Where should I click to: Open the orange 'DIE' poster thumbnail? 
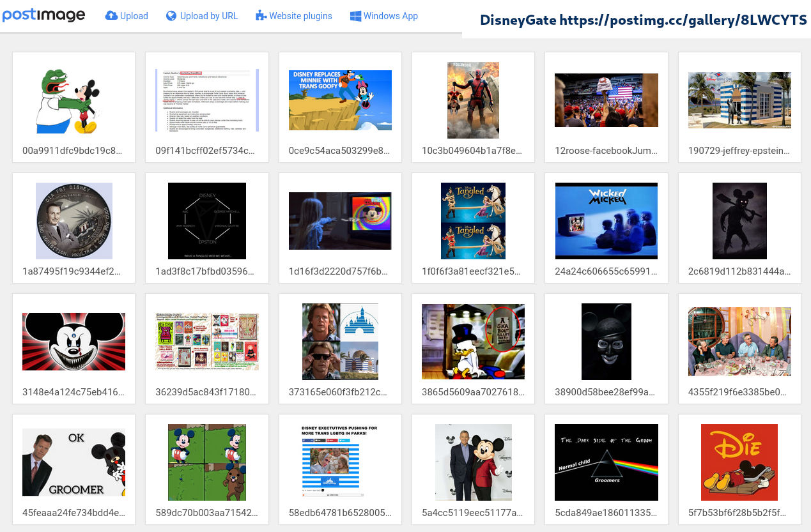[x=739, y=462]
